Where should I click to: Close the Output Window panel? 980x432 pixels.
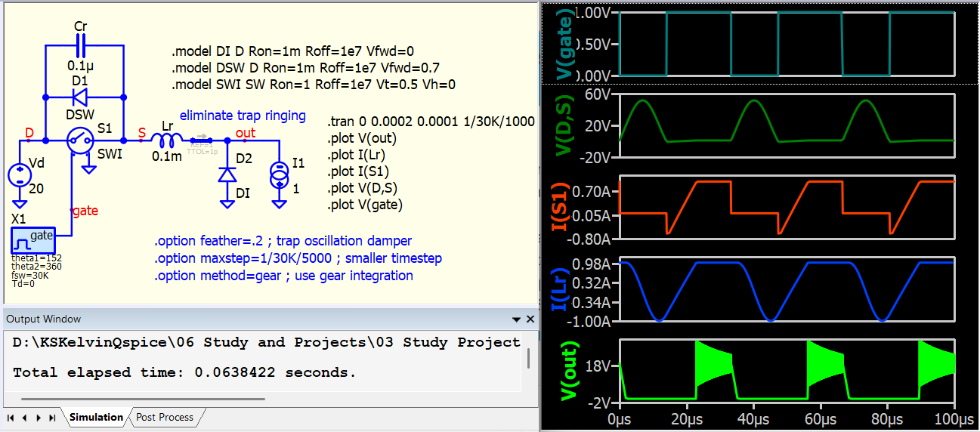(530, 319)
